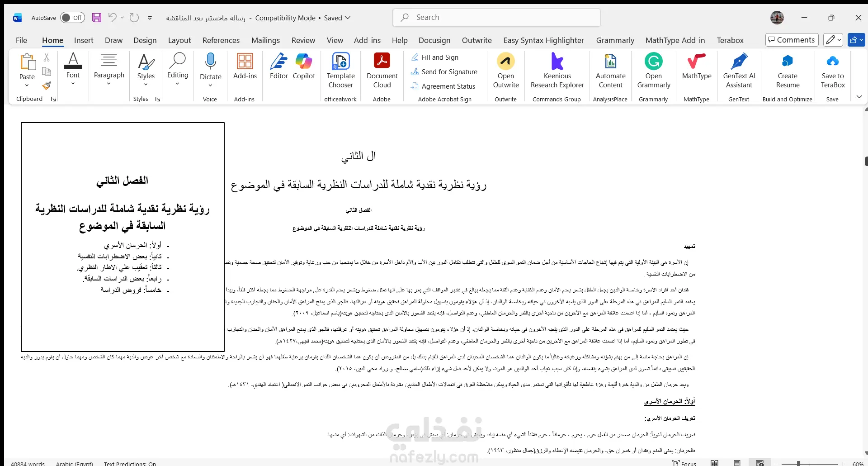Enable Focus mode
This screenshot has height=466, width=868.
point(684,463)
